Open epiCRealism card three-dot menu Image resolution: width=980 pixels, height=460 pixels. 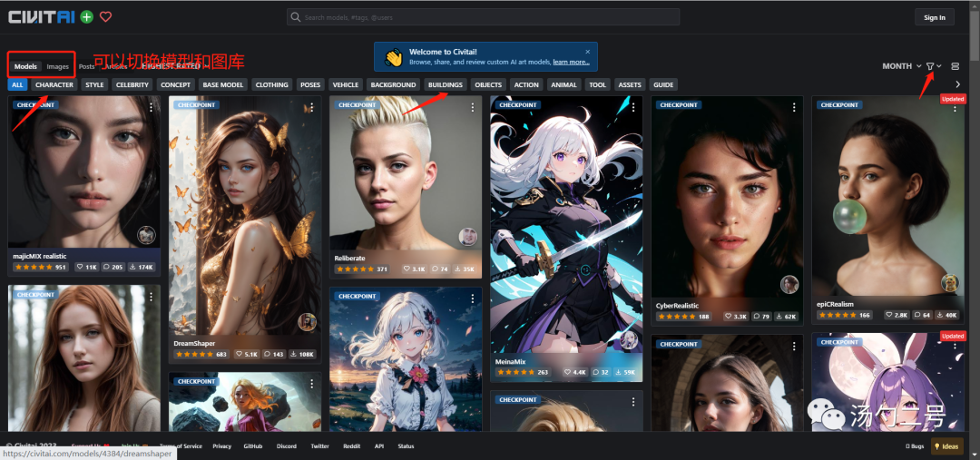pos(955,109)
